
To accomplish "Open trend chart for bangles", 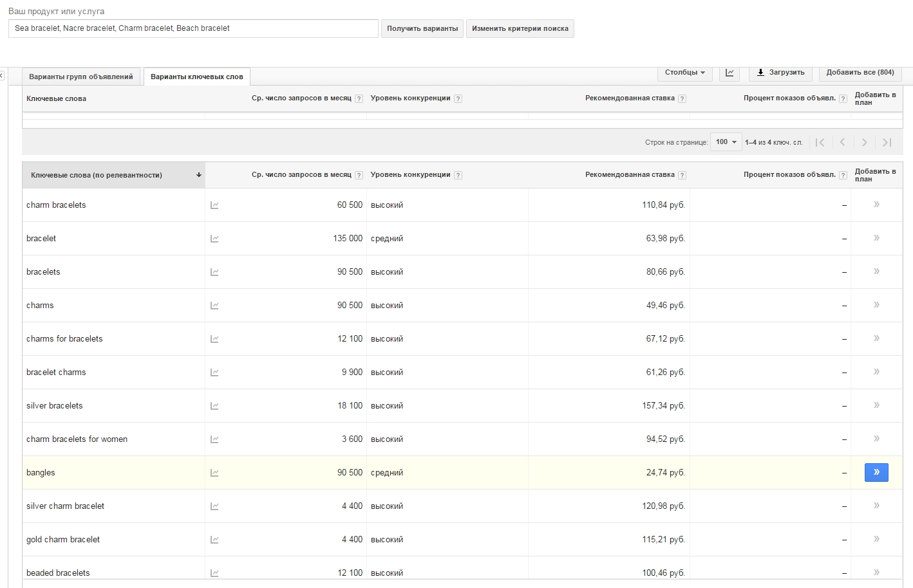I will coord(214,473).
